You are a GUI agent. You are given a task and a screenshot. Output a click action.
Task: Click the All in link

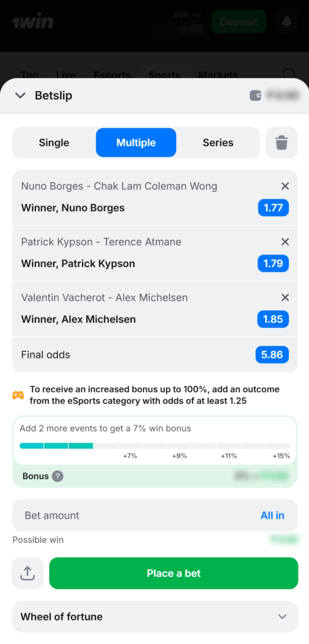pyautogui.click(x=272, y=515)
